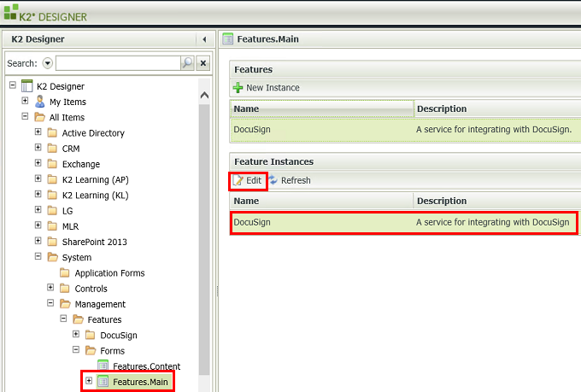
Task: Click the MLR folder icon
Action: coord(52,226)
